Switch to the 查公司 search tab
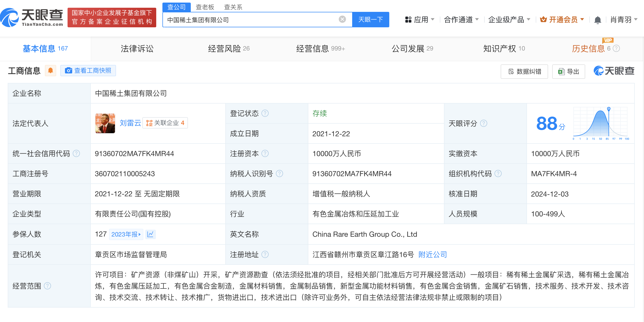Image resolution: width=644 pixels, height=322 pixels. (177, 7)
